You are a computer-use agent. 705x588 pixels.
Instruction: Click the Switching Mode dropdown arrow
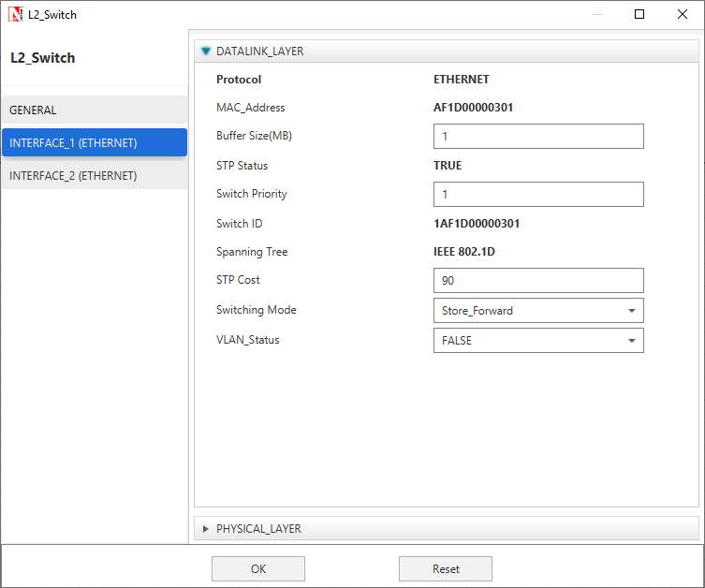632,311
